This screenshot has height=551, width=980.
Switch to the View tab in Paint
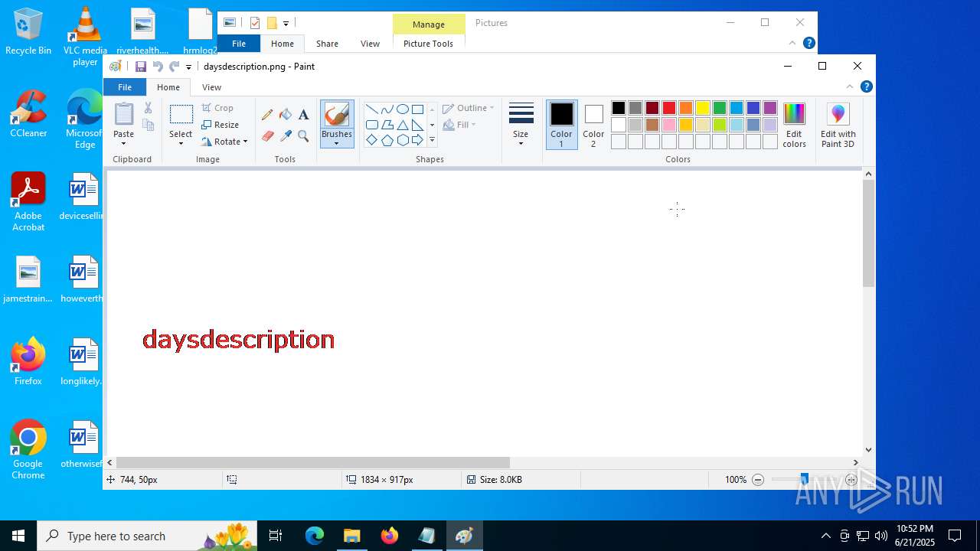[x=211, y=87]
